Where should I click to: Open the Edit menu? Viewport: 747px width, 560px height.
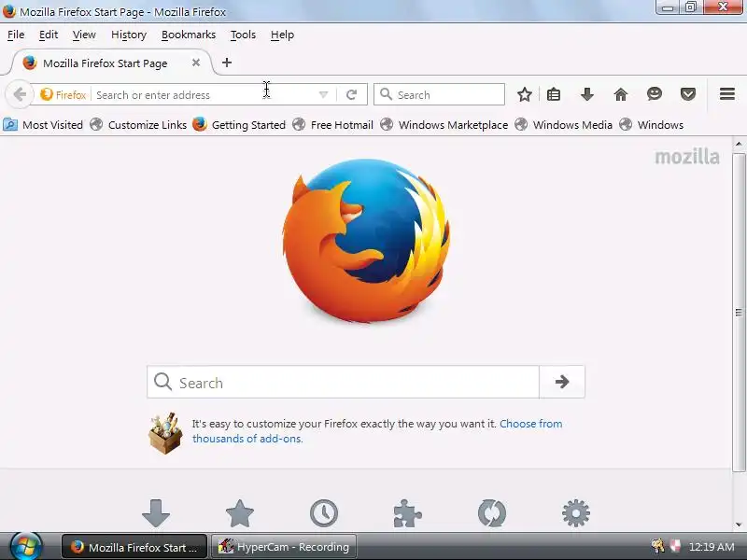coord(49,35)
